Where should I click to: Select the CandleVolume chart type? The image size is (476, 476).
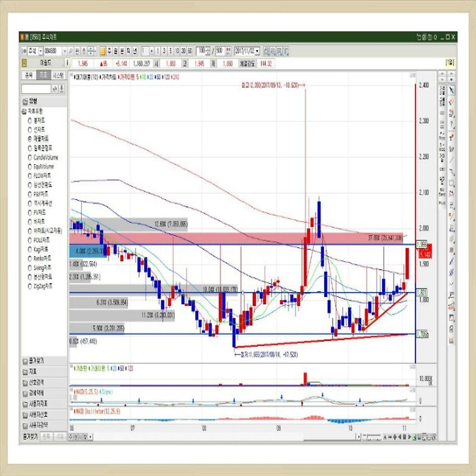click(42, 158)
